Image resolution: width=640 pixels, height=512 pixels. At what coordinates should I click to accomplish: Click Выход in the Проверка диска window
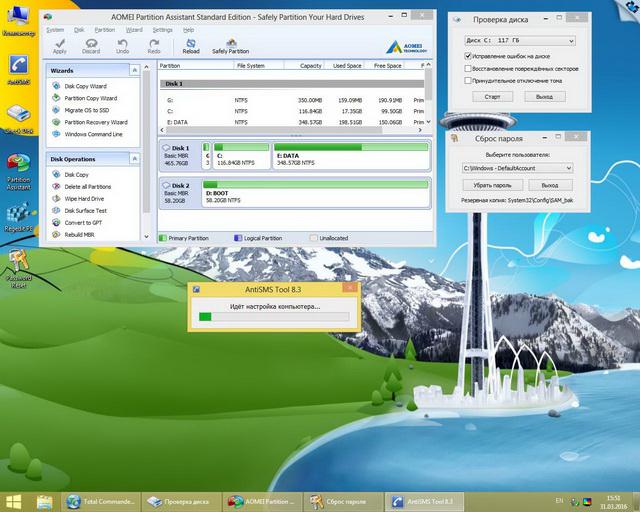point(544,97)
